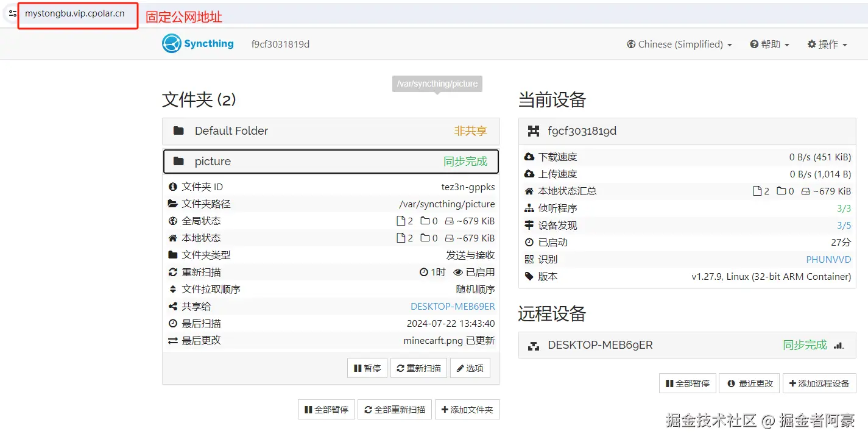Click the QR code icon beside 识别
Image resolution: width=868 pixels, height=442 pixels.
click(x=529, y=259)
